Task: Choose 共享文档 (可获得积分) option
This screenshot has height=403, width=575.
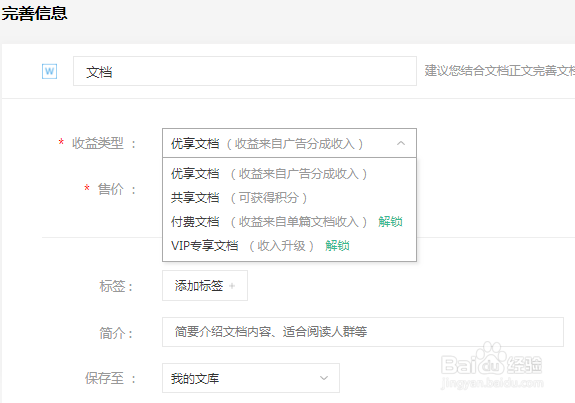Action: (239, 198)
